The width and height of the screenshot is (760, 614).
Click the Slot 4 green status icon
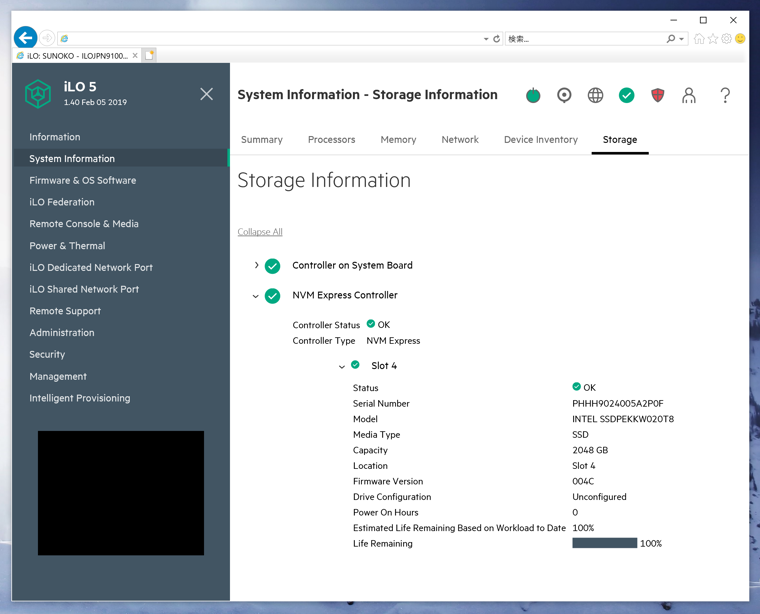(355, 364)
